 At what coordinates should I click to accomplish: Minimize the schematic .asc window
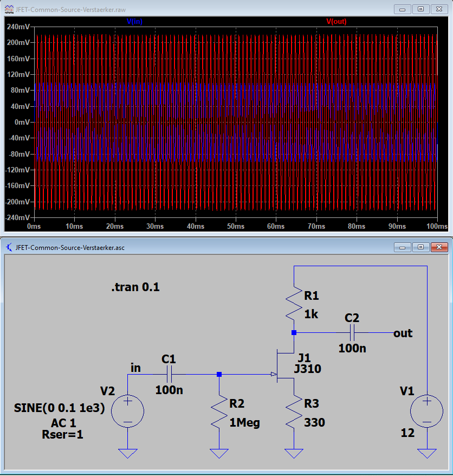pos(402,247)
